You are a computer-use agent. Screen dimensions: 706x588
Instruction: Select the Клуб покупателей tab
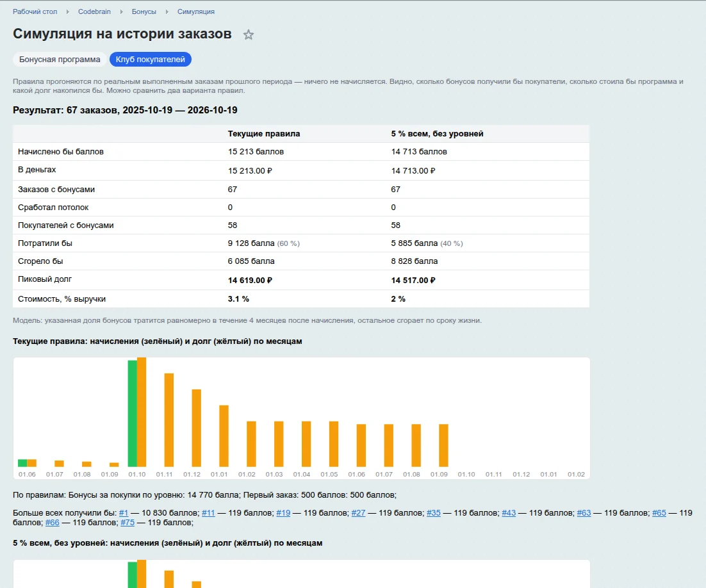151,60
